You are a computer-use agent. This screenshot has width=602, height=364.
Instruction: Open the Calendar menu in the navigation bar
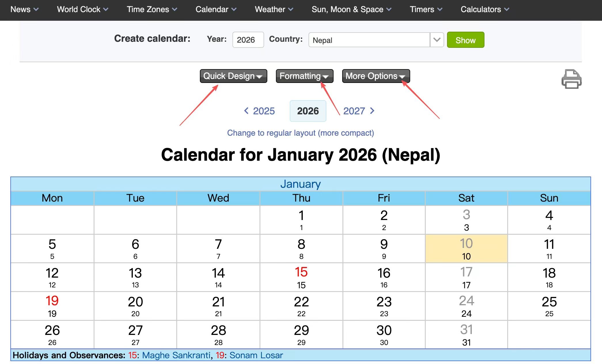coord(215,9)
